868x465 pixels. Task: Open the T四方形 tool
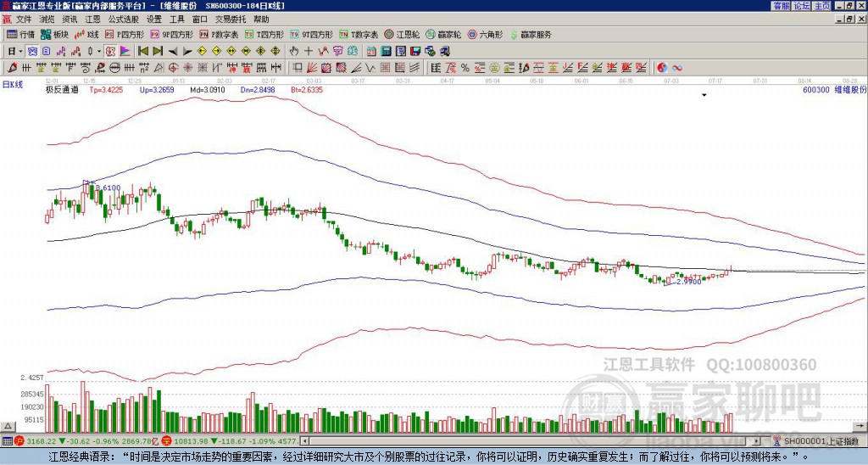(264, 35)
